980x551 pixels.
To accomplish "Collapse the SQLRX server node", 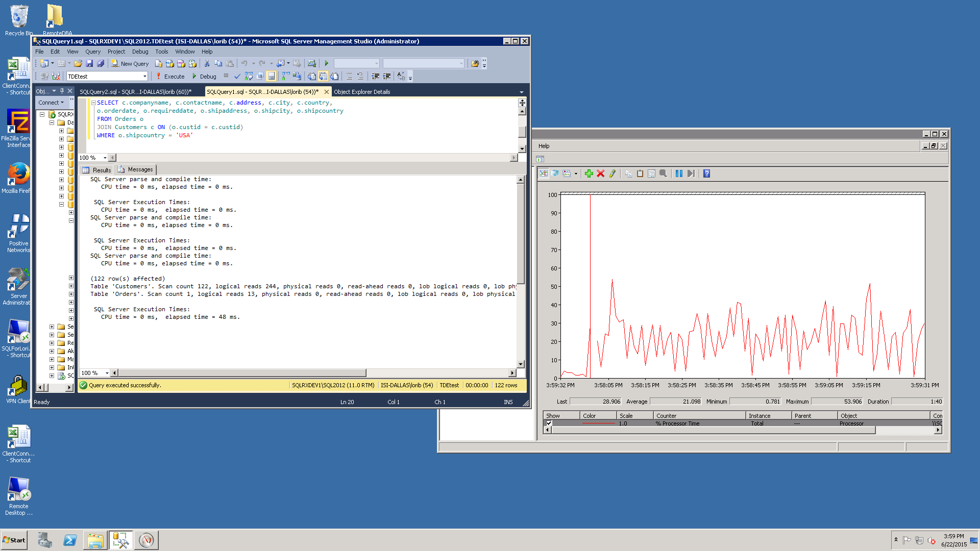I will [x=42, y=114].
